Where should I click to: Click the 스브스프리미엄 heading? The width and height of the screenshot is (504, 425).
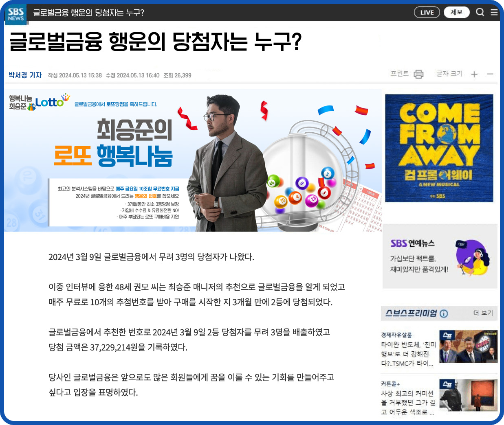411,313
